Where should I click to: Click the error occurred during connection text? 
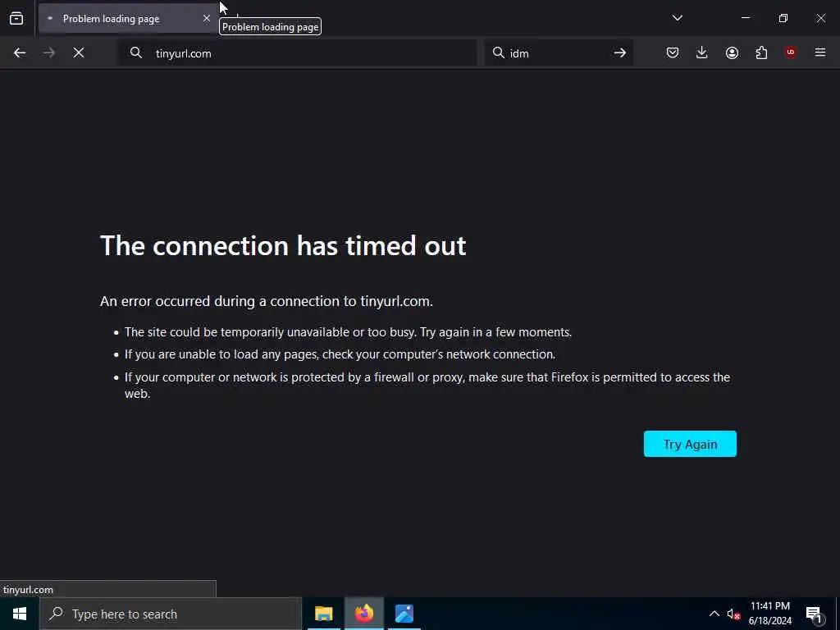tap(267, 301)
